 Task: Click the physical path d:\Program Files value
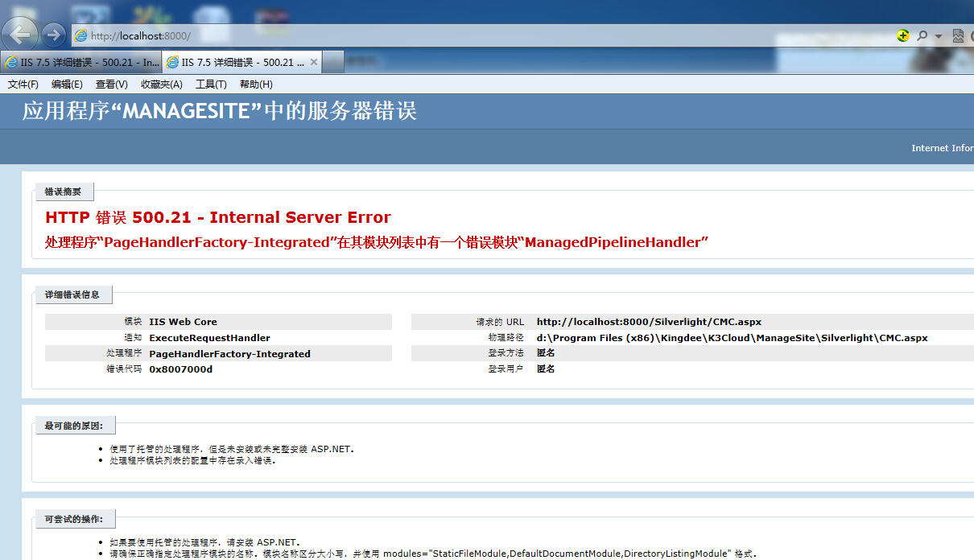tap(733, 338)
